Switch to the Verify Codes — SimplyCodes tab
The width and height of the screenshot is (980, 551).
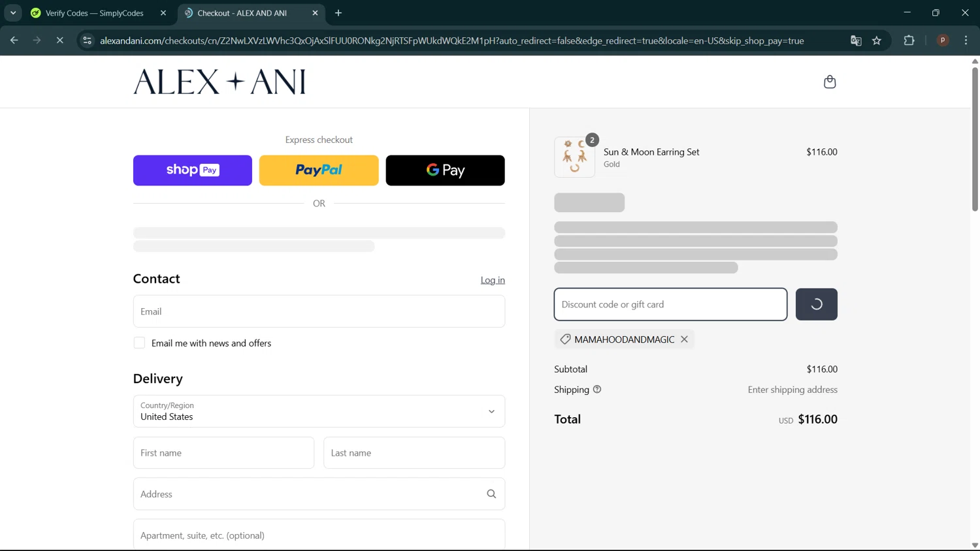point(98,13)
